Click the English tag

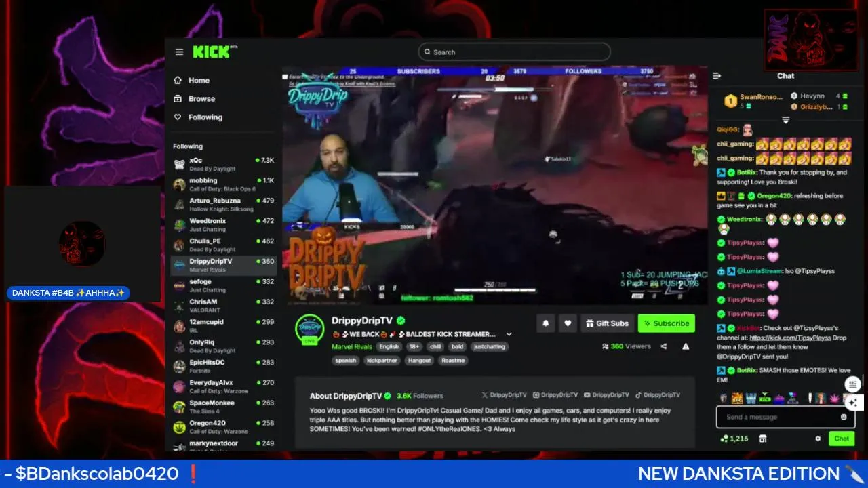pyautogui.click(x=389, y=346)
